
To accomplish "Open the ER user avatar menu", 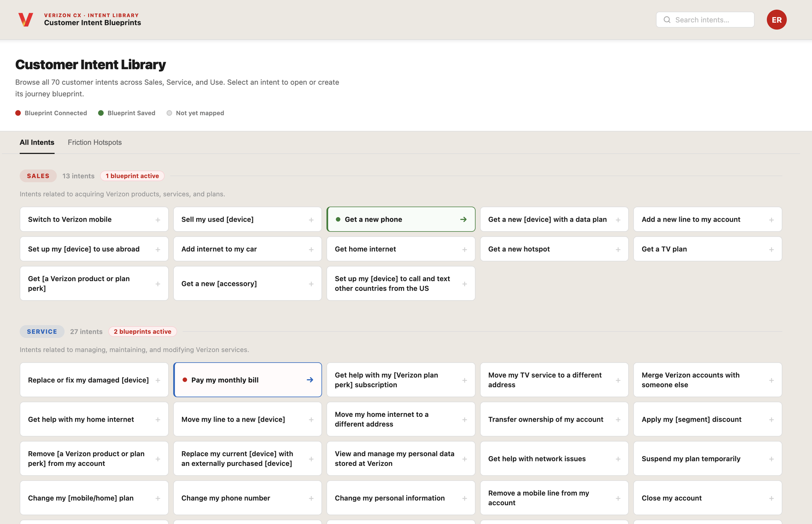I will [x=776, y=20].
